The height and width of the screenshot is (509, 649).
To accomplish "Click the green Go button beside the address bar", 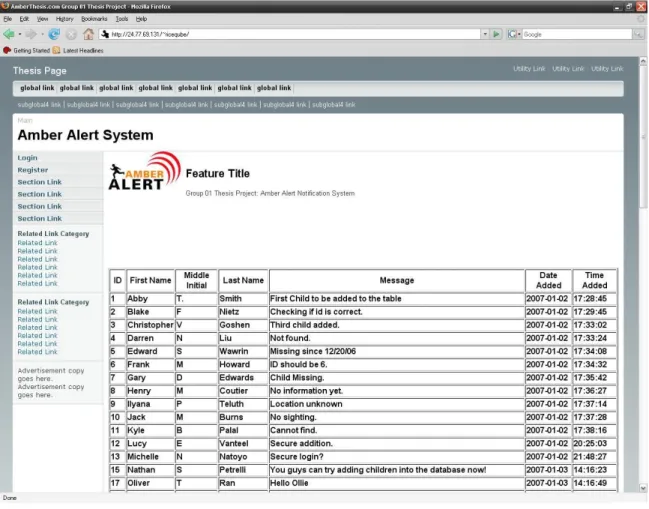I will [x=496, y=34].
